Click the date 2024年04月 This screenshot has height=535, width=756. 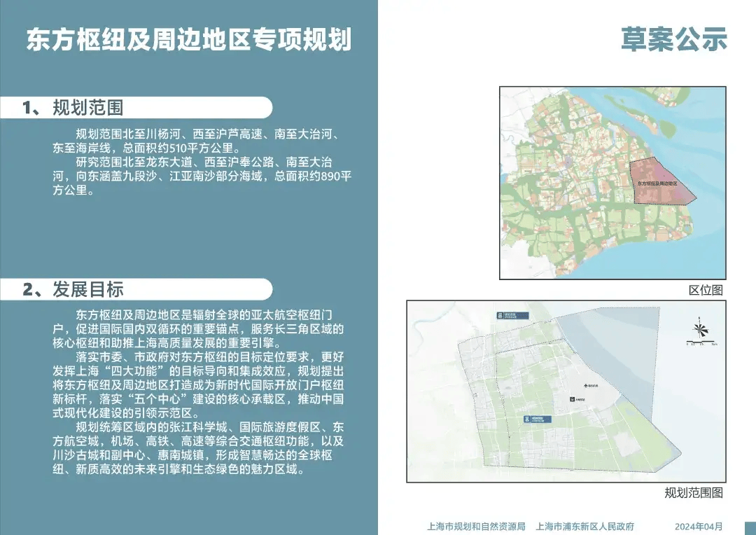tap(699, 527)
